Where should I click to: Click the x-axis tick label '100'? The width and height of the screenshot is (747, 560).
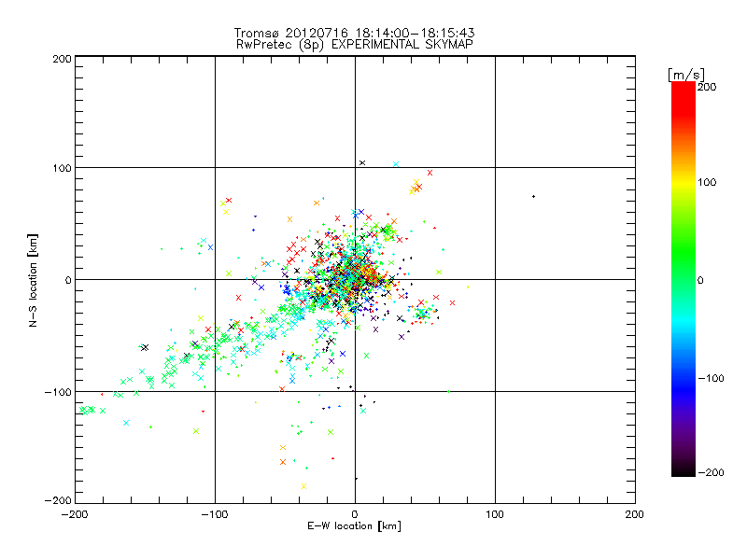[495, 514]
